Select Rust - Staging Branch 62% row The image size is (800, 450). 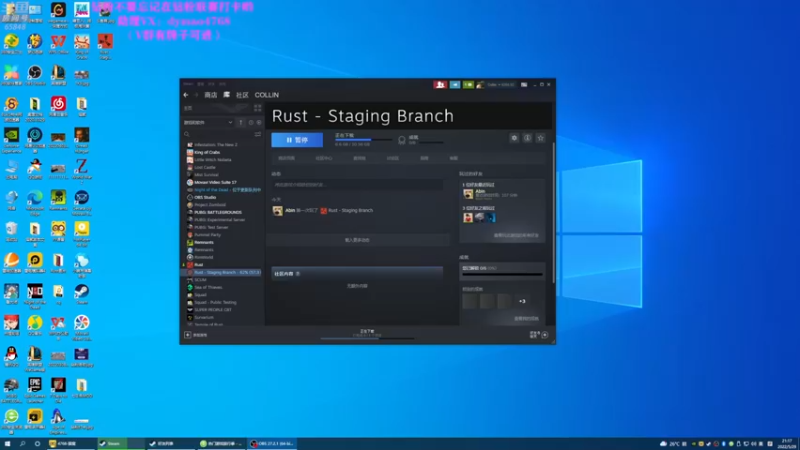(222, 272)
